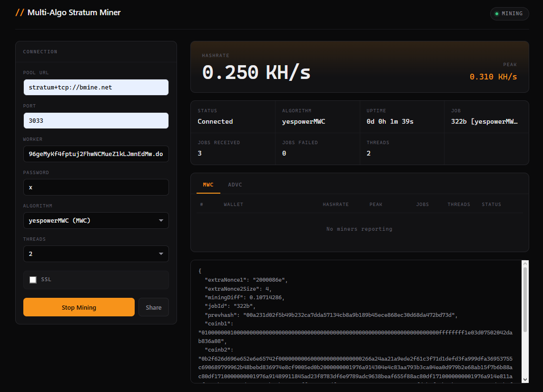543x392 pixels.
Task: Click the Jobs Failed value 0
Action: (284, 153)
